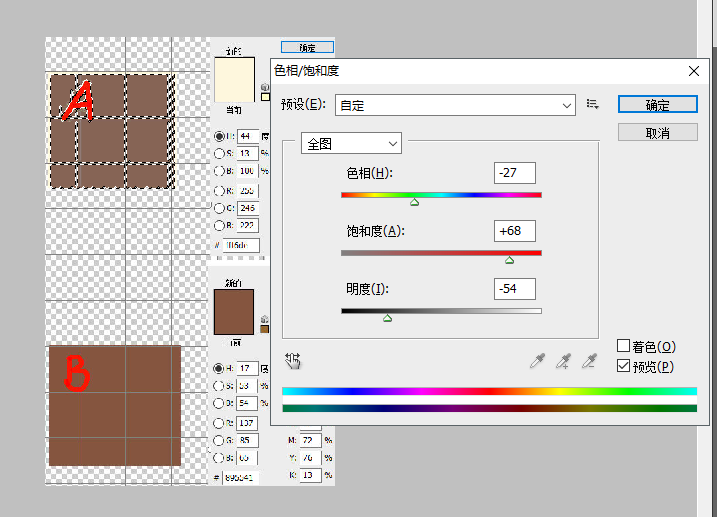The image size is (717, 517).
Task: Click the small brown web-safe color box
Action: coord(264,329)
